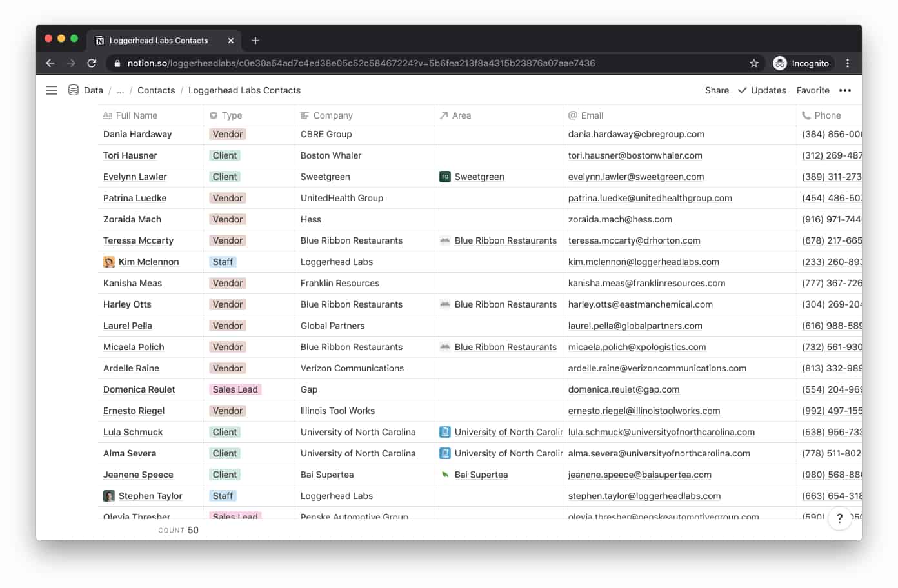Click the @ icon in the Email column header
Image resolution: width=898 pixels, height=588 pixels.
pos(572,115)
